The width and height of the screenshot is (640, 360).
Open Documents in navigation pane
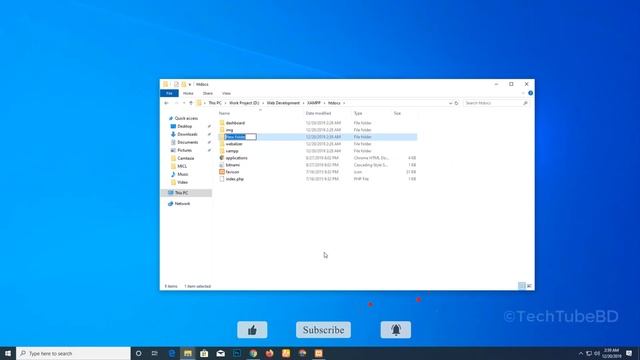(188, 142)
